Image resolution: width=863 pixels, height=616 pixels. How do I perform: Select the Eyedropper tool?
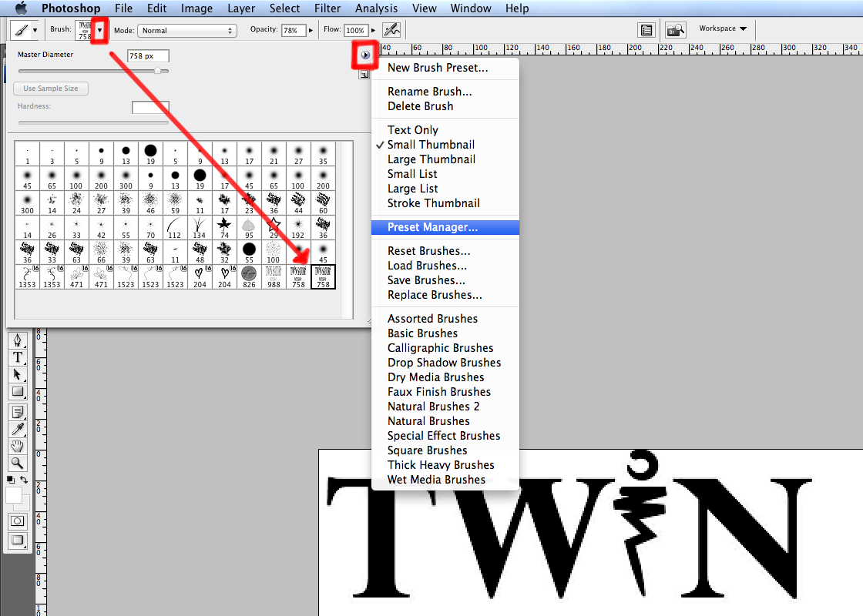coord(18,429)
